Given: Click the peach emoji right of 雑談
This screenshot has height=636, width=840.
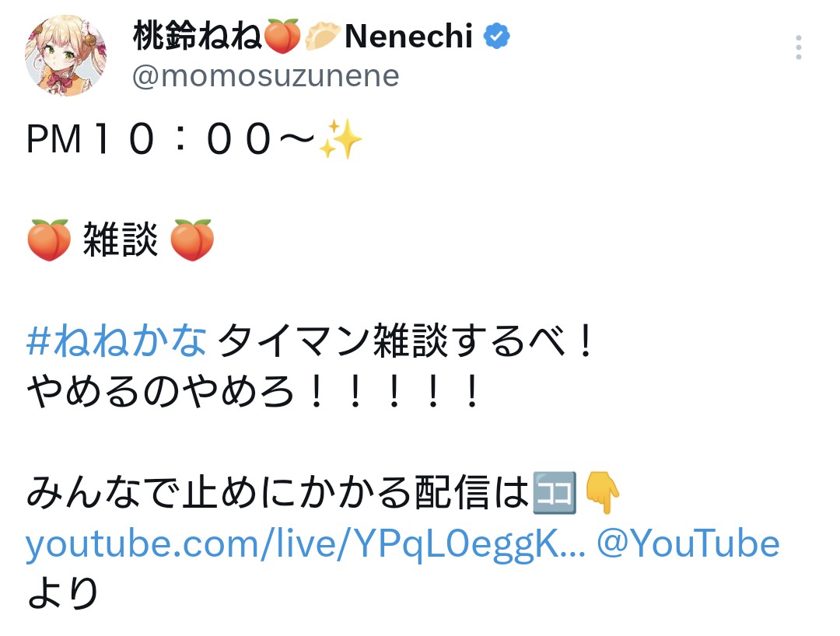Looking at the screenshot, I should [x=191, y=240].
